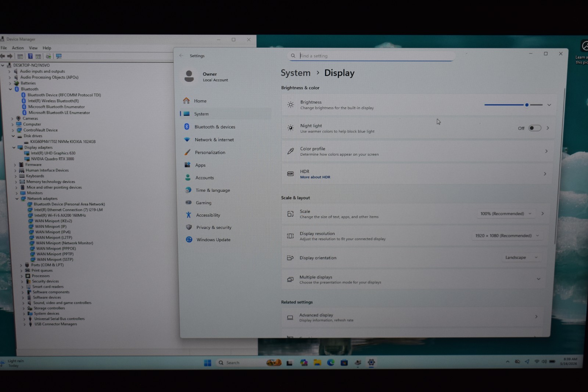The image size is (588, 392).
Task: Open Microsoft Edge from taskbar
Action: coord(331,363)
